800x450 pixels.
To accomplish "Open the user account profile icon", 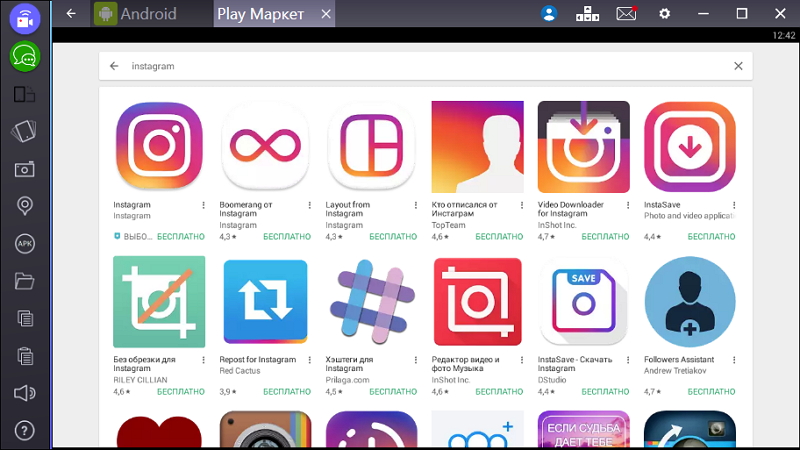I will (549, 14).
